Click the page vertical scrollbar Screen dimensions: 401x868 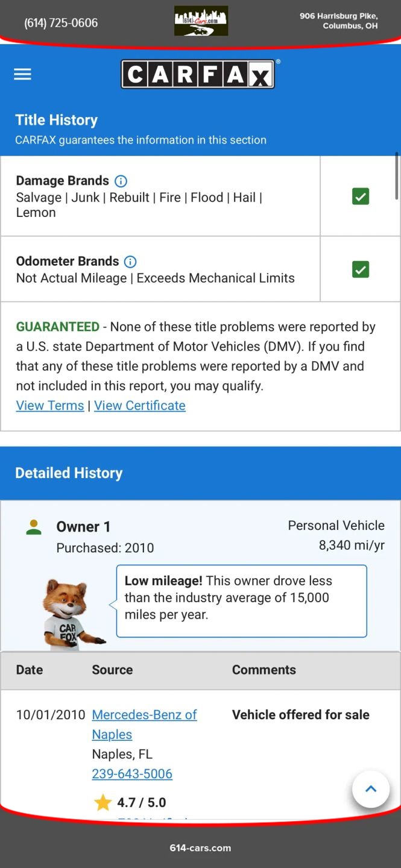[396, 176]
